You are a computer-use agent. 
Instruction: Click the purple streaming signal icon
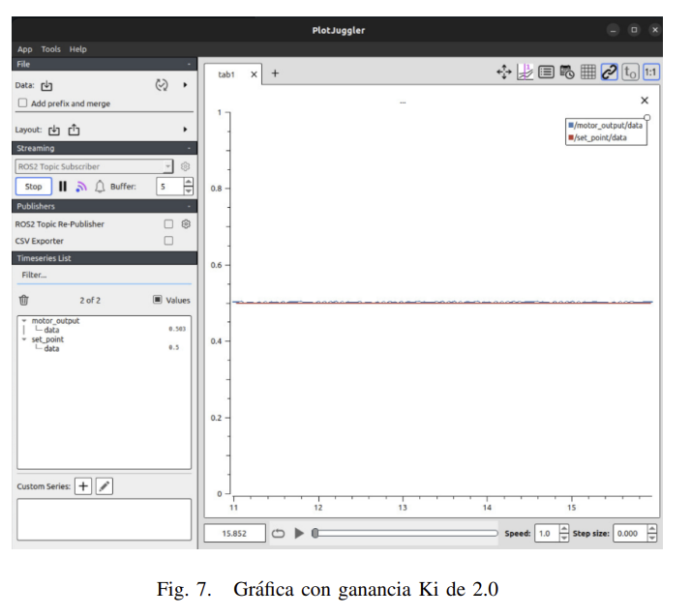[81, 187]
